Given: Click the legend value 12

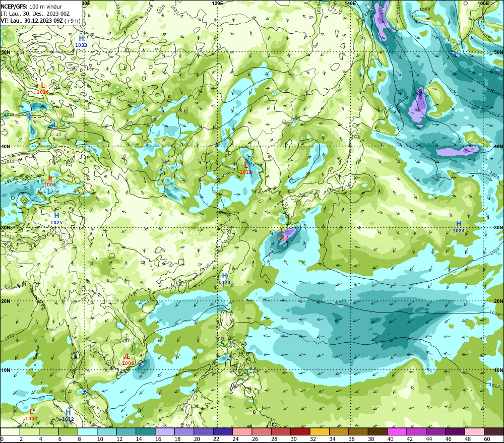Looking at the screenshot, I should (x=119, y=439).
